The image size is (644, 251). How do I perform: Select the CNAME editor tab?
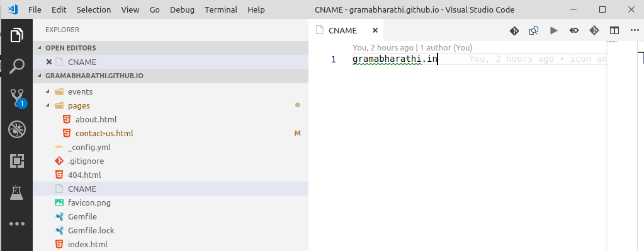(346, 30)
